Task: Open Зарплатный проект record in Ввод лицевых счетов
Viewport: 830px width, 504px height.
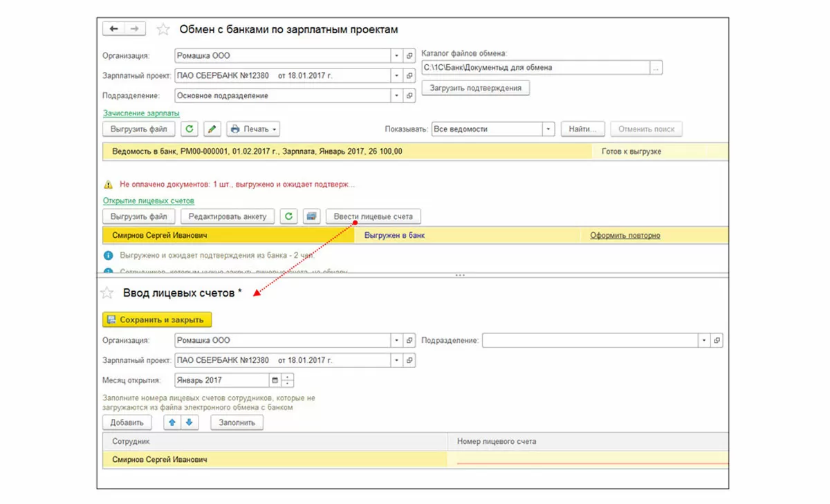Action: [x=409, y=360]
